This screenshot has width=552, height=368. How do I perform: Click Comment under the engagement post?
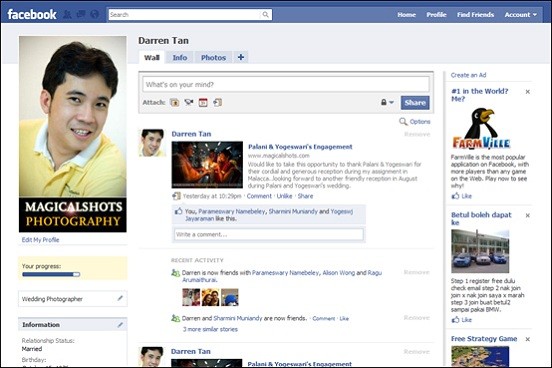click(259, 196)
